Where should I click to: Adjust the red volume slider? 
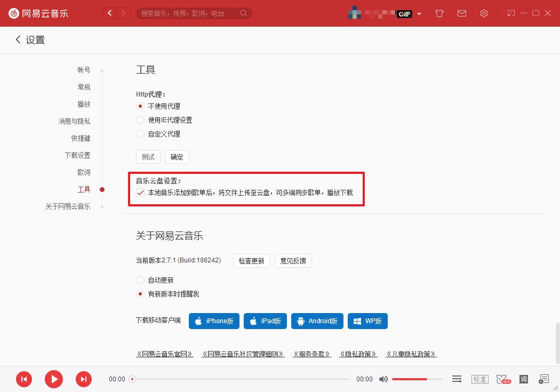[417, 379]
